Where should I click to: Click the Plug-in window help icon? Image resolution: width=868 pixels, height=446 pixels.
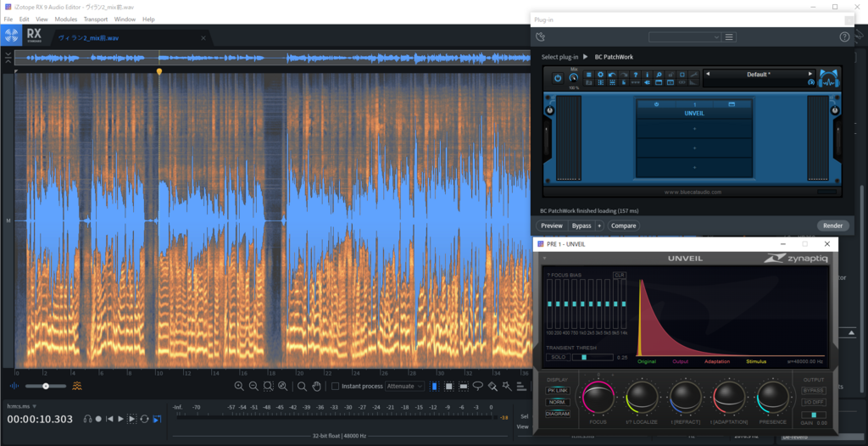(x=844, y=37)
